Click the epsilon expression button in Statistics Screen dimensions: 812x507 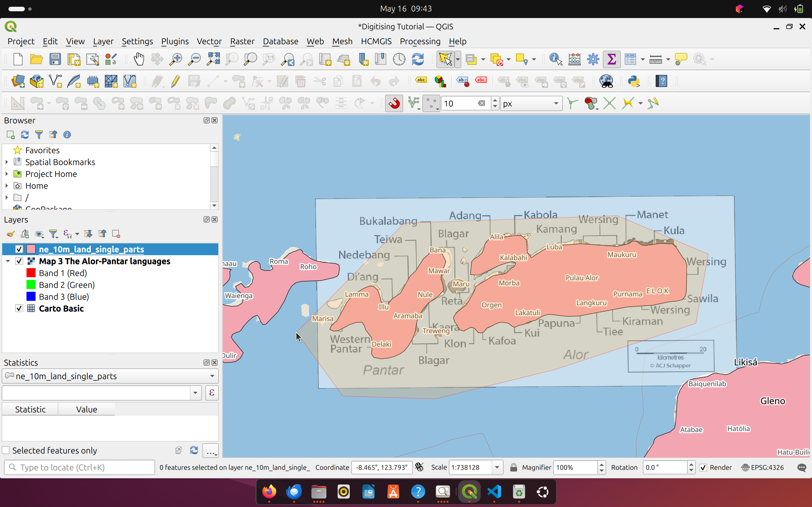tap(212, 392)
